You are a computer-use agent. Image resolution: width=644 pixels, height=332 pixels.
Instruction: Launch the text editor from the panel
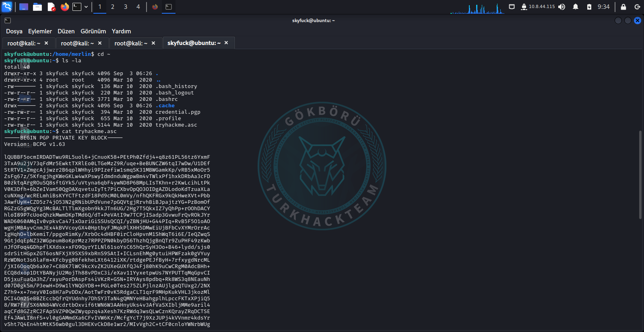click(x=51, y=7)
